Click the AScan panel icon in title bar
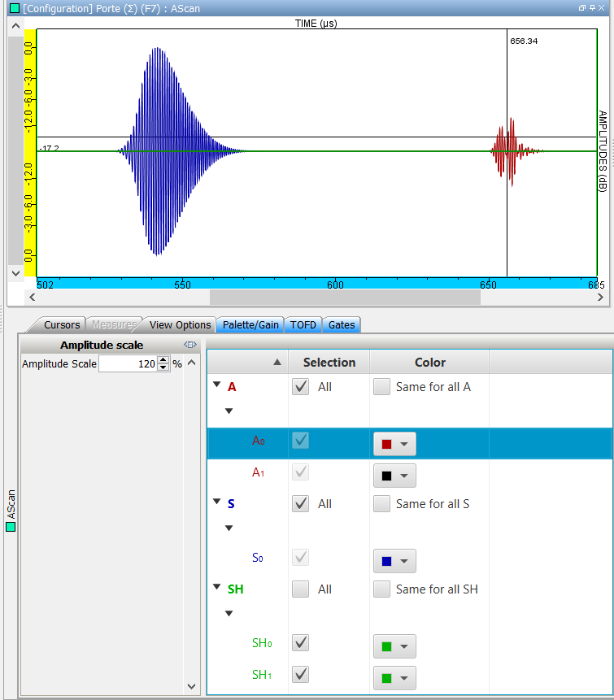 click(14, 8)
